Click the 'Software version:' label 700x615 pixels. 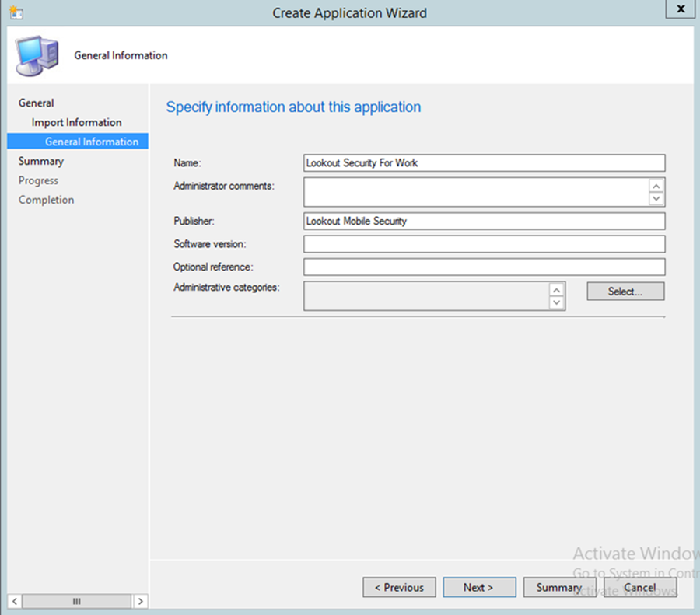[210, 243]
